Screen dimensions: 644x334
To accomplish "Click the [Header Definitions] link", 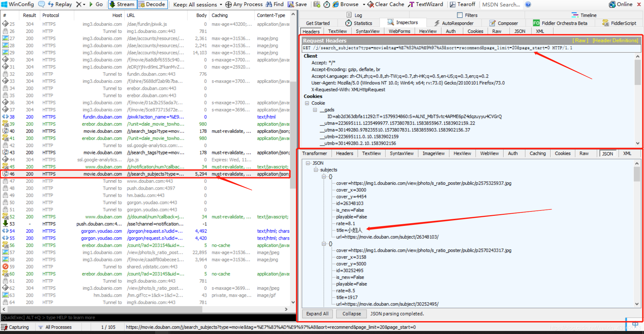I will click(615, 40).
